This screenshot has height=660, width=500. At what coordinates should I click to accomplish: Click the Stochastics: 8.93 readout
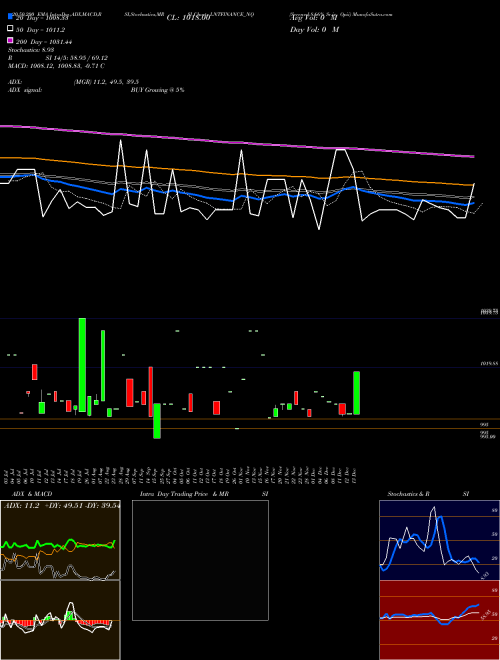(31, 50)
